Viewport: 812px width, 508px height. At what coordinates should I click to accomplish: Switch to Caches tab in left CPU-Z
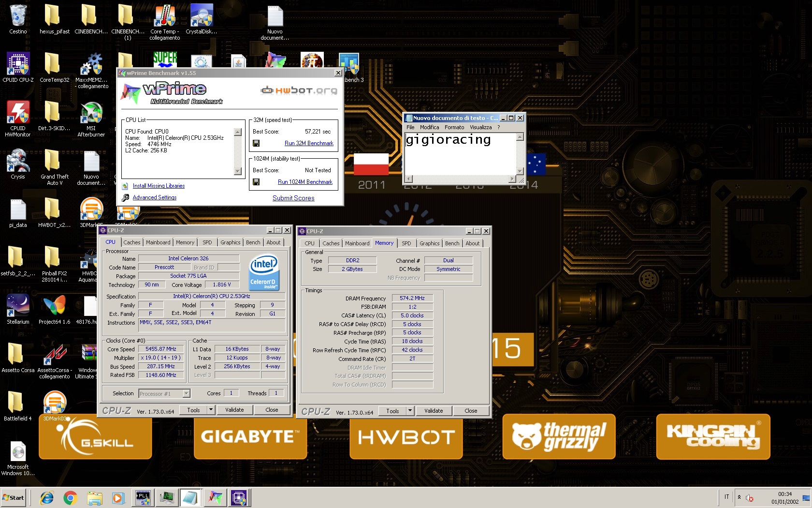[x=131, y=242]
